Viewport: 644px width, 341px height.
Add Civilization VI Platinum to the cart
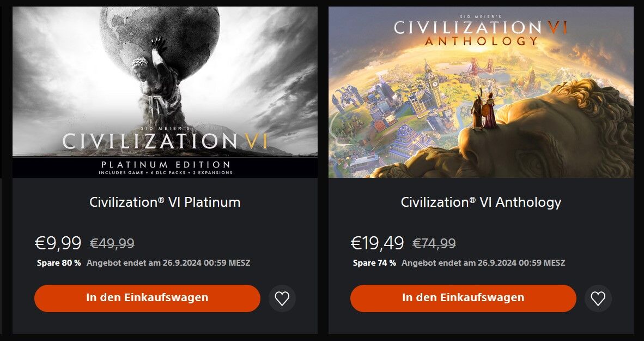(147, 298)
